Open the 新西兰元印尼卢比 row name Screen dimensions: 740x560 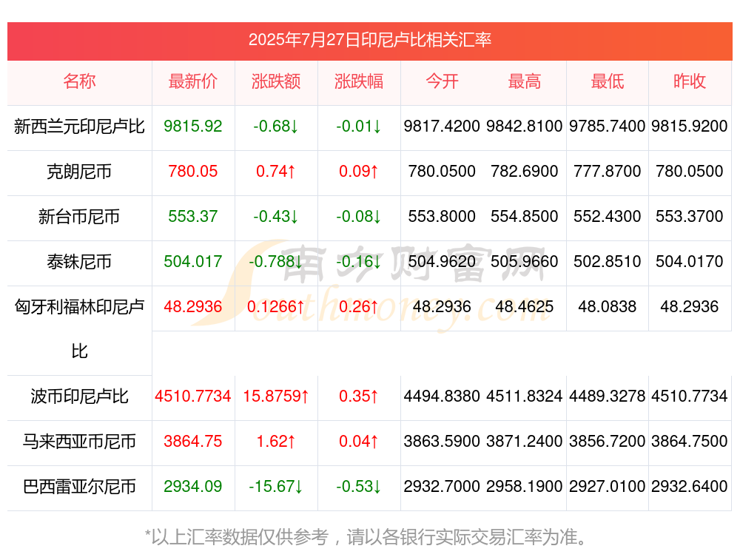[79, 126]
